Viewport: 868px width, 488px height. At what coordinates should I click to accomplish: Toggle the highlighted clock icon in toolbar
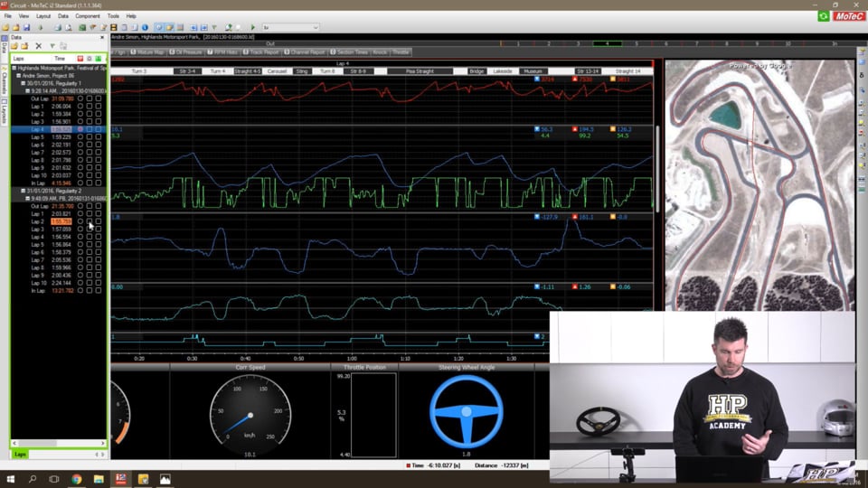point(159,27)
